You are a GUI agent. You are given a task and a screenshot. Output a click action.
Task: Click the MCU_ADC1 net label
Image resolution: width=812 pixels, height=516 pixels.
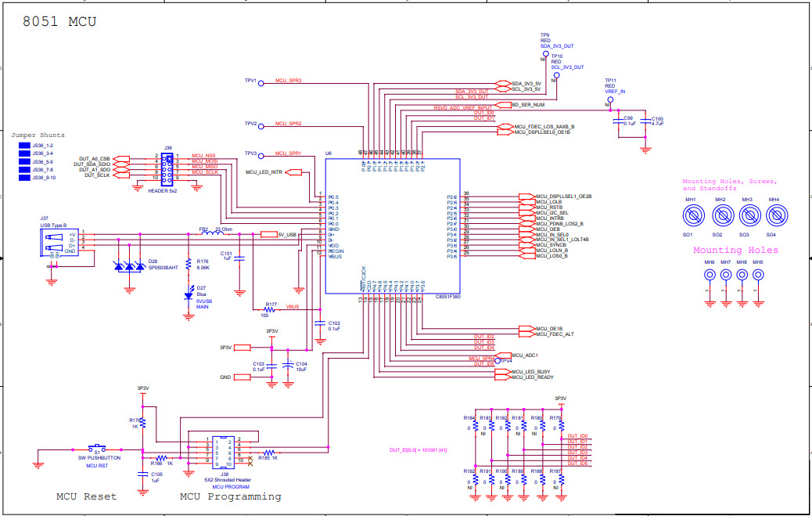tap(524, 356)
